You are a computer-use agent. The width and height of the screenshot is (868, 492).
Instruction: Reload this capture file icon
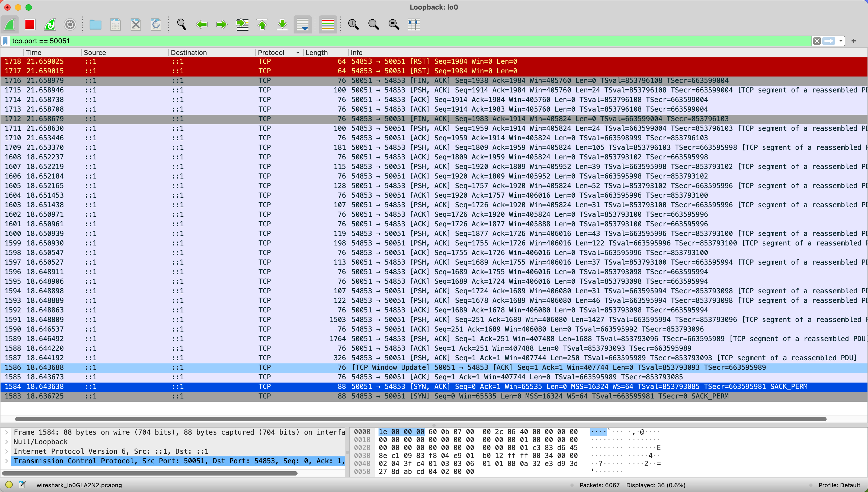click(x=156, y=24)
